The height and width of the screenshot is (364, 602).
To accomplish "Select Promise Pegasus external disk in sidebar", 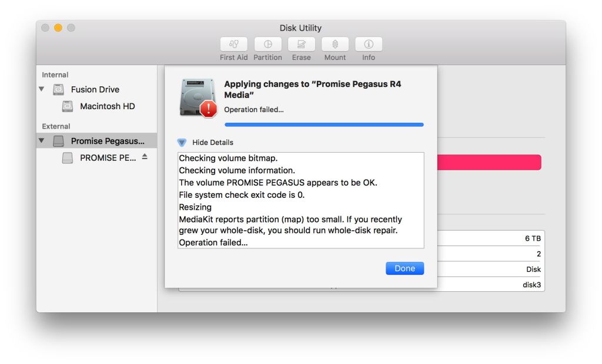I will click(x=107, y=141).
